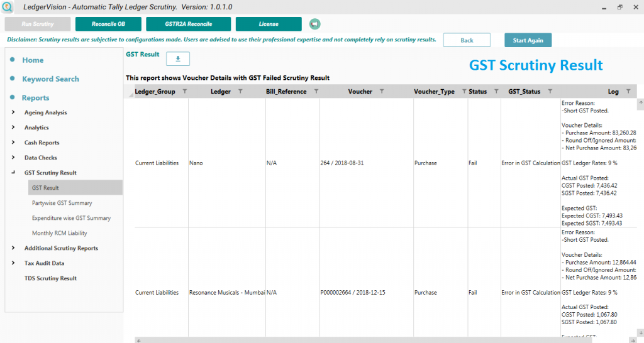Collapse the GST Scrutiny Result section
644x343 pixels.
point(13,173)
